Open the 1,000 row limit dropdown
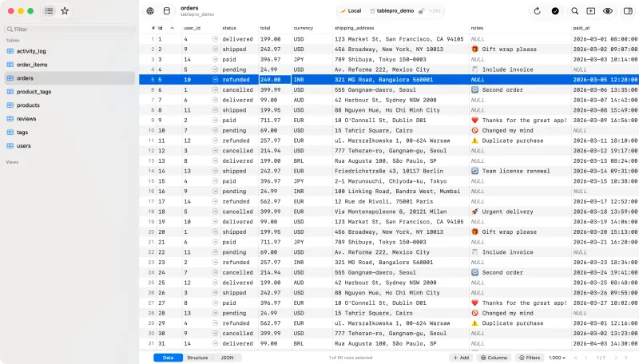Screen dimensions: 639x364 pos(557,358)
